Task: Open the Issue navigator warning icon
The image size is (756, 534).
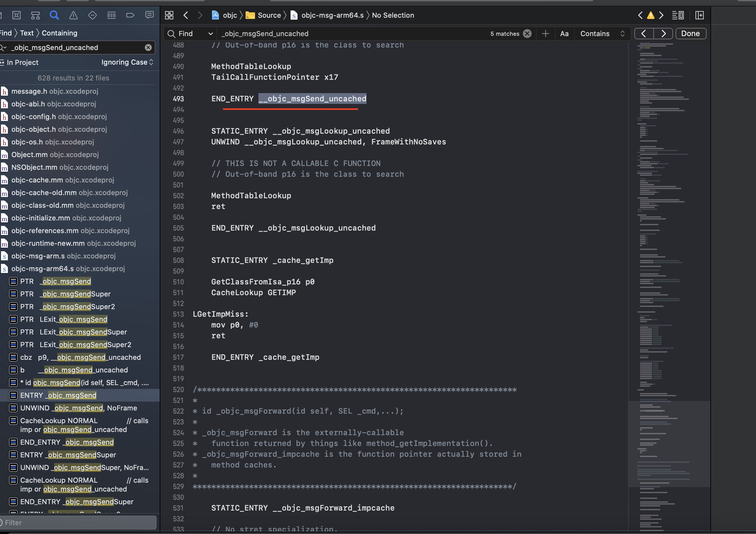Action: click(74, 15)
